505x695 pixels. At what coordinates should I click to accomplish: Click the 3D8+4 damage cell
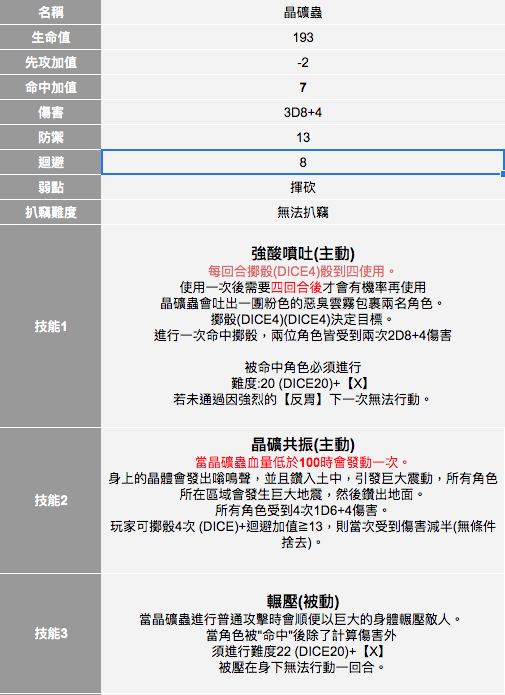tap(303, 112)
